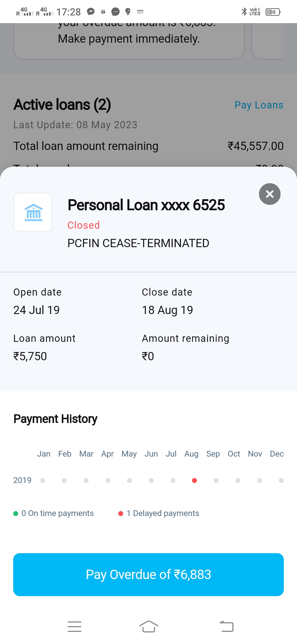Screen dimensions: 297x644
Task: Tap the red August 2019 payment dot
Action: tap(194, 481)
